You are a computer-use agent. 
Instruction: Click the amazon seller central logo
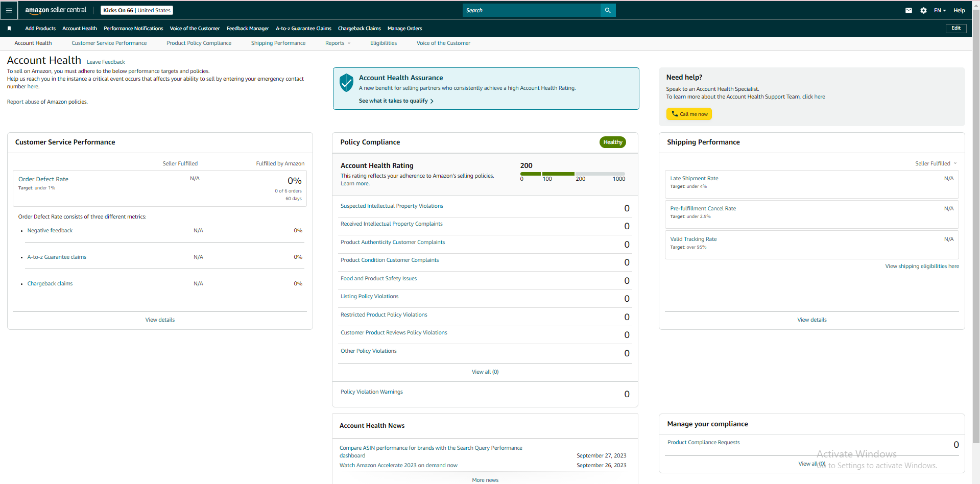[x=56, y=10]
